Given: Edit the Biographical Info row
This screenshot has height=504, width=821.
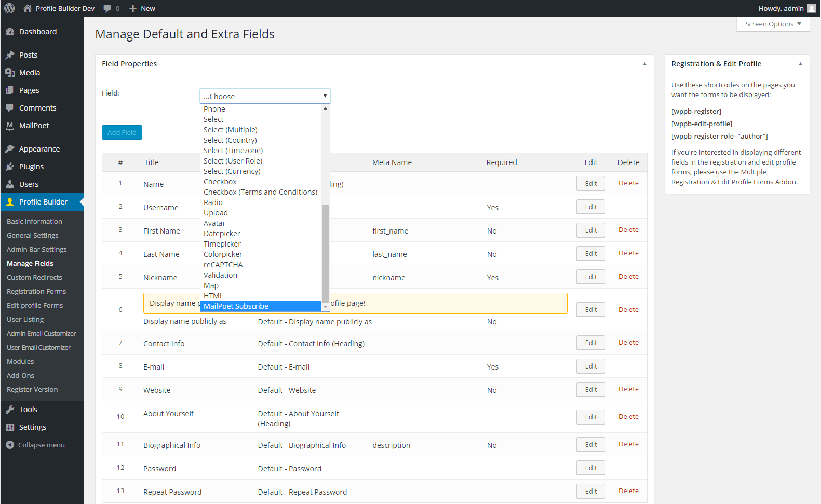Looking at the screenshot, I should point(591,444).
